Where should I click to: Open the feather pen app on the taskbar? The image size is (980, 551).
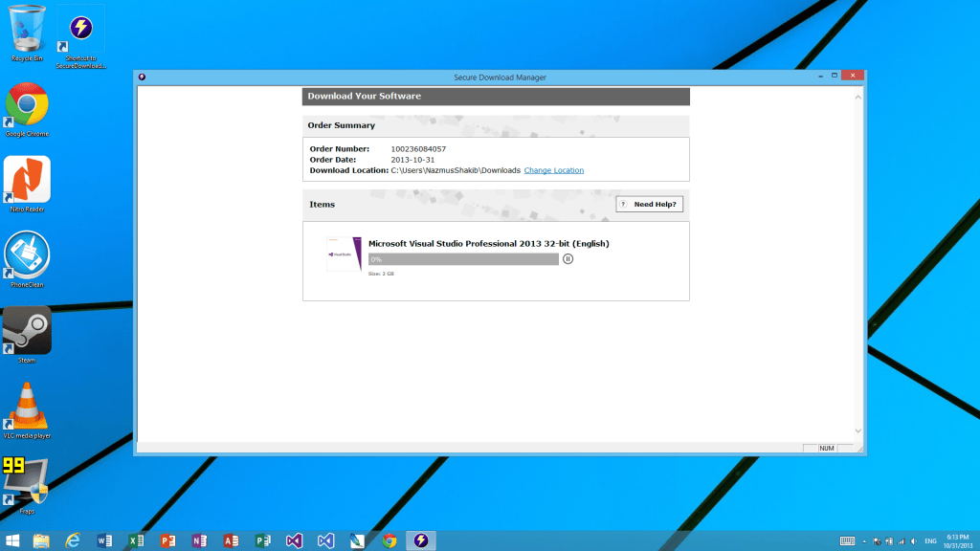[x=358, y=540]
